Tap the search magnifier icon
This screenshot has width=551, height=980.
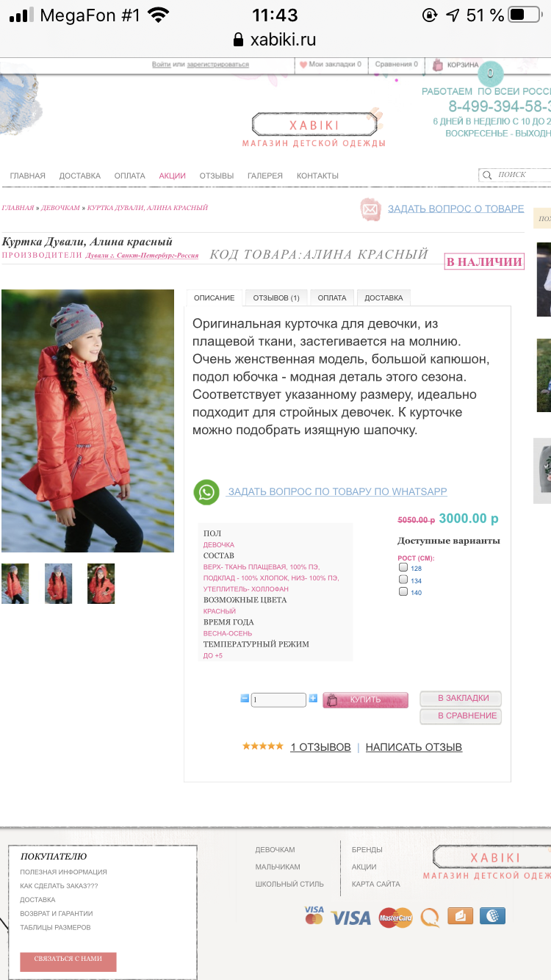tap(487, 175)
